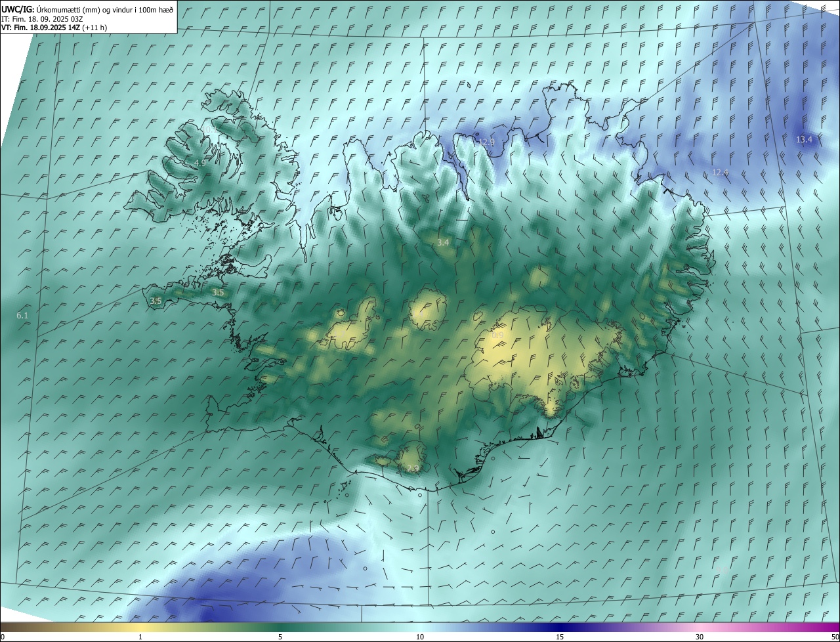Click the colour scale tick label 50
840x642 pixels.
pos(835,637)
